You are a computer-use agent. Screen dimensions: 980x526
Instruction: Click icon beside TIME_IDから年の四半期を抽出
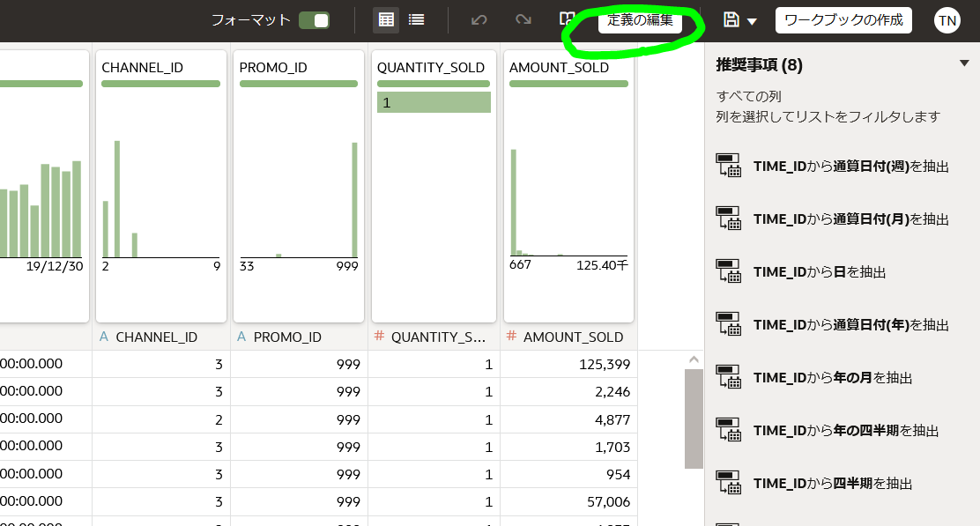coord(729,430)
